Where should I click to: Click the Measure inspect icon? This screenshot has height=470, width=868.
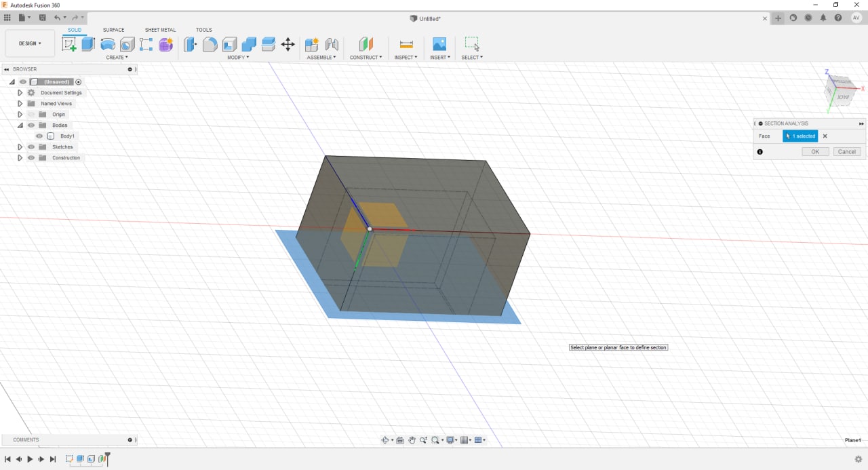406,44
